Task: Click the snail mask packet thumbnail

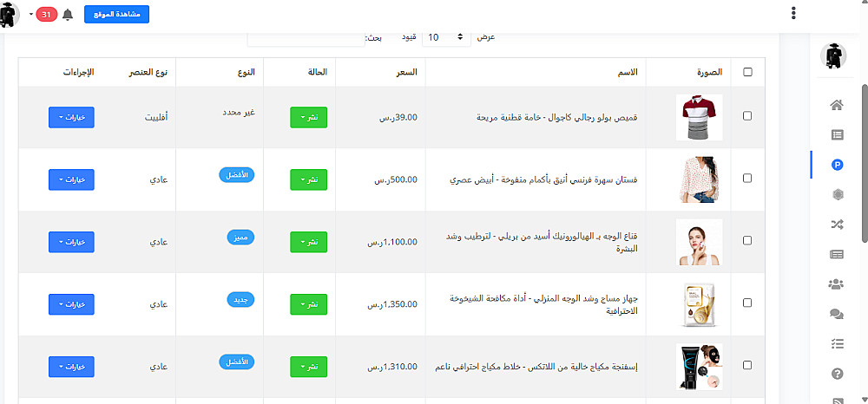Action: 699,304
